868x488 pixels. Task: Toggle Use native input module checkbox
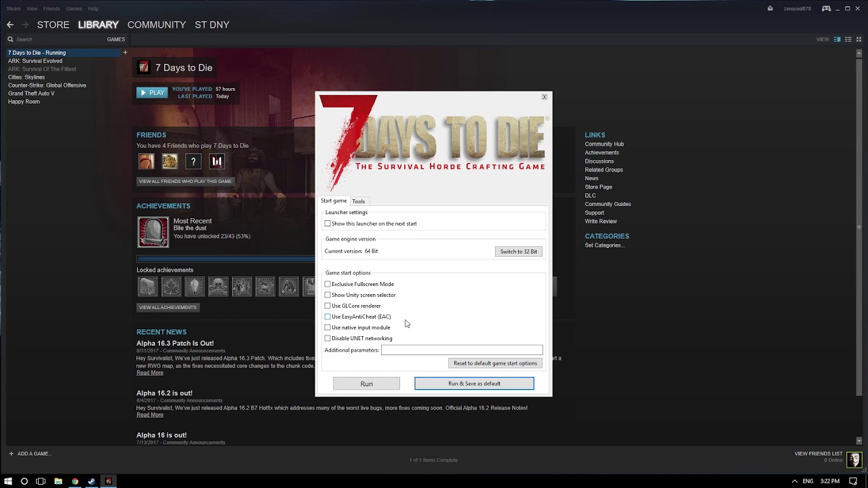pos(328,327)
